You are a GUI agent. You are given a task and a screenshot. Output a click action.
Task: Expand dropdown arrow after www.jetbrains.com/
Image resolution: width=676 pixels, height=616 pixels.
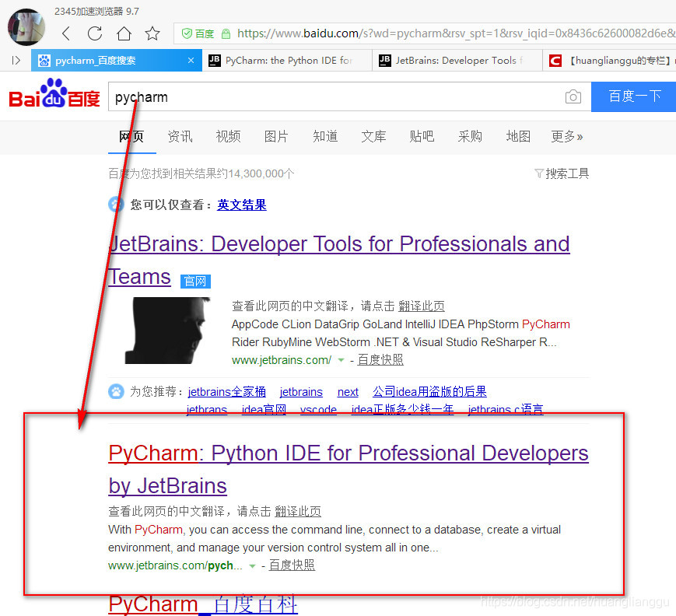pos(341,360)
